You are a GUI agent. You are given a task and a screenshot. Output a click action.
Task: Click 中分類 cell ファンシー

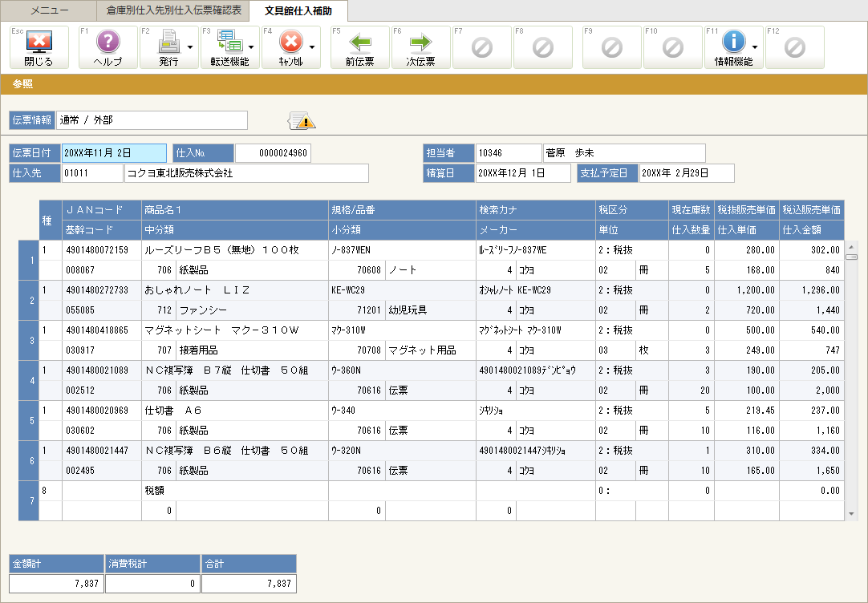[252, 310]
